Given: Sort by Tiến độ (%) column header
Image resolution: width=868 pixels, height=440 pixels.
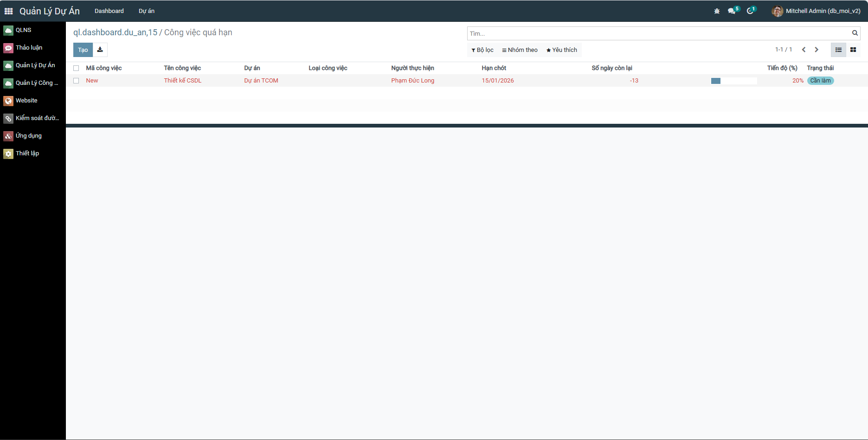Looking at the screenshot, I should coord(782,68).
